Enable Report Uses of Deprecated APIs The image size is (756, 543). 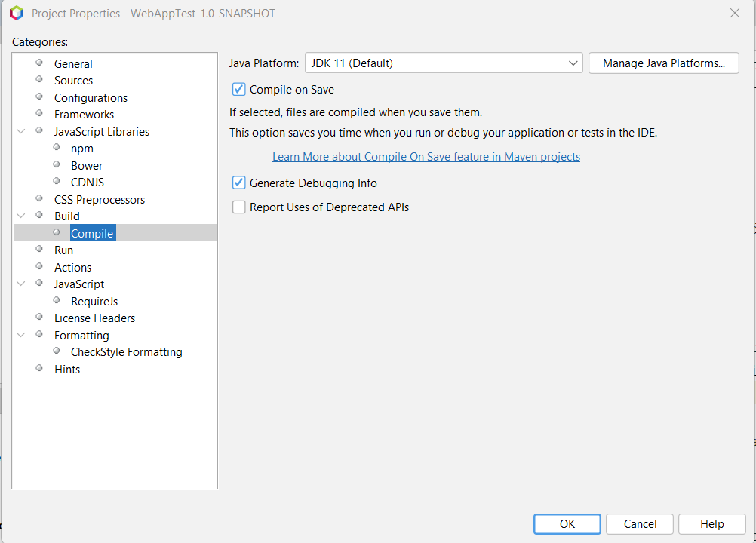tap(238, 207)
